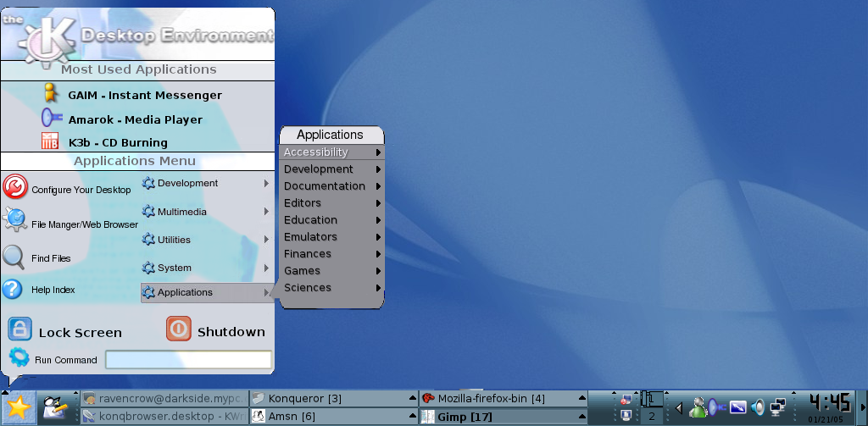Click the Most Used Applications header
Image resolution: width=868 pixels, height=426 pixels.
pos(138,69)
